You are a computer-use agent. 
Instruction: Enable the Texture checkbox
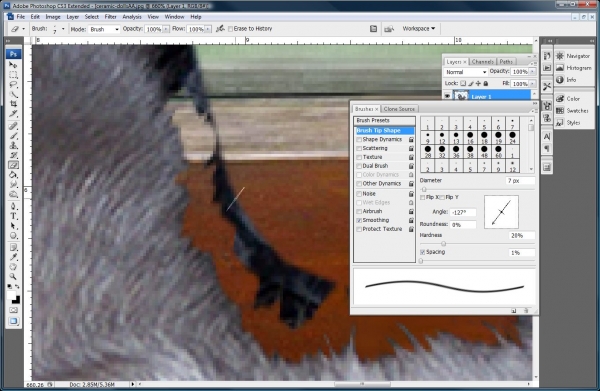[359, 157]
